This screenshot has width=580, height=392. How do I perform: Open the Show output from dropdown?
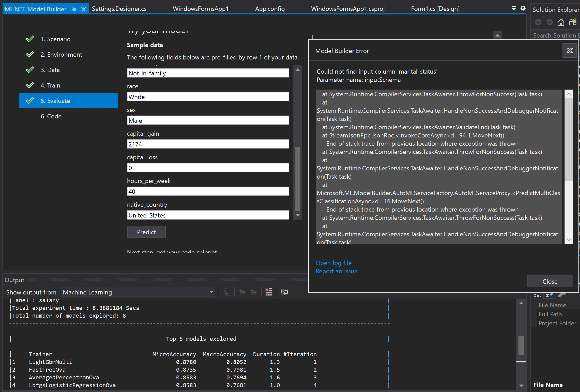point(211,292)
